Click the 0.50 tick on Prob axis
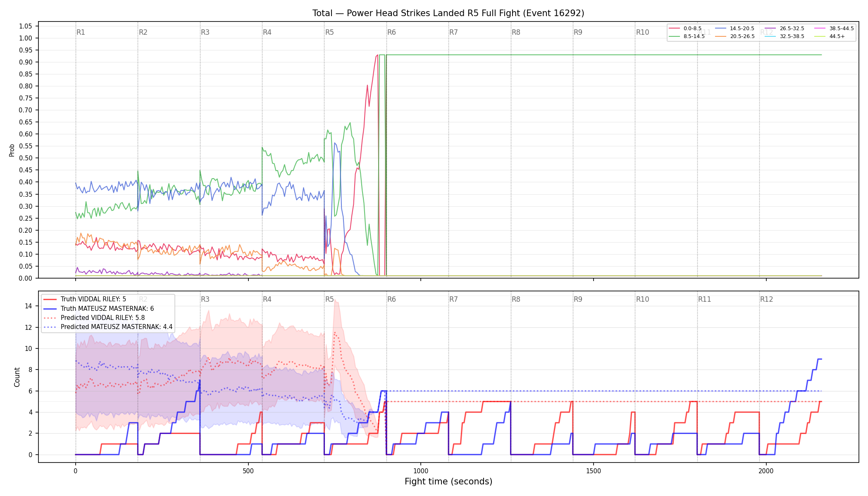Screen dimensions: 868x496 coord(26,158)
